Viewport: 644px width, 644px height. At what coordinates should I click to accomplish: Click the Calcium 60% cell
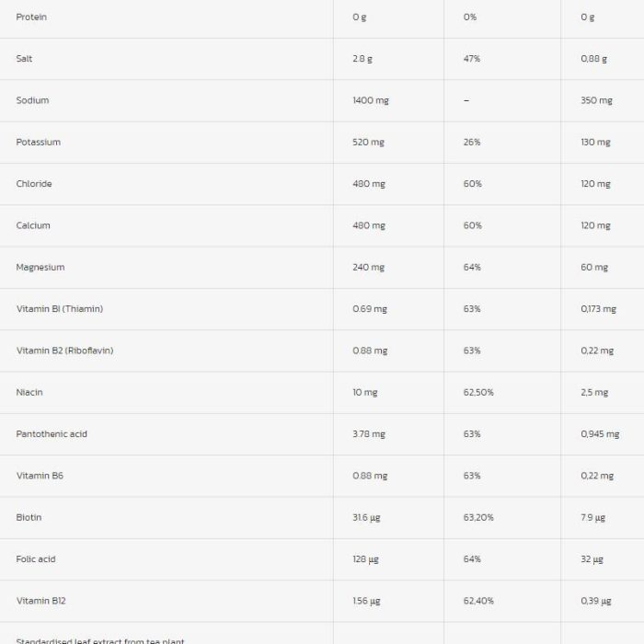click(472, 225)
